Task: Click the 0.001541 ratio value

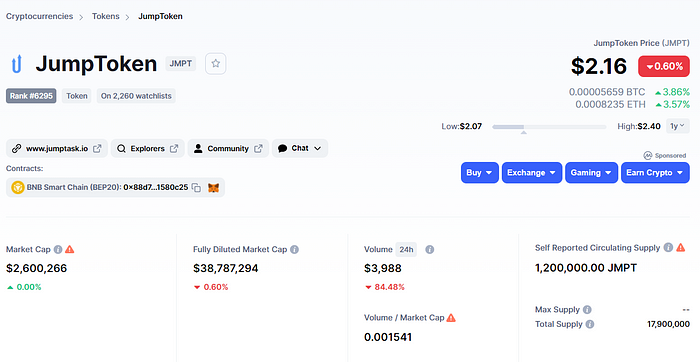Action: (x=388, y=337)
